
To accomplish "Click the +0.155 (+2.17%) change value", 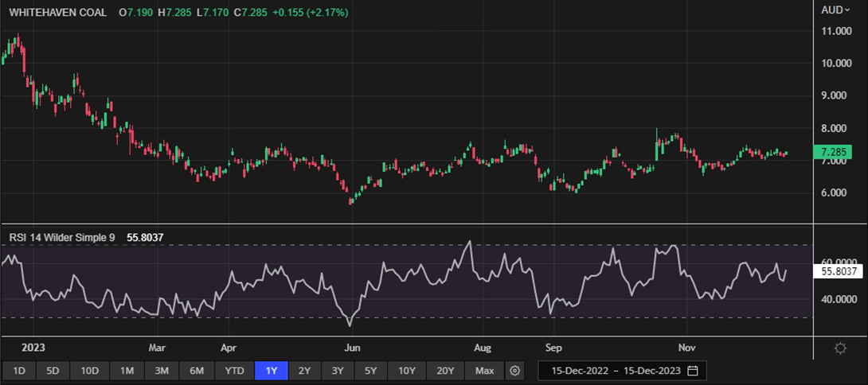I will pos(309,12).
